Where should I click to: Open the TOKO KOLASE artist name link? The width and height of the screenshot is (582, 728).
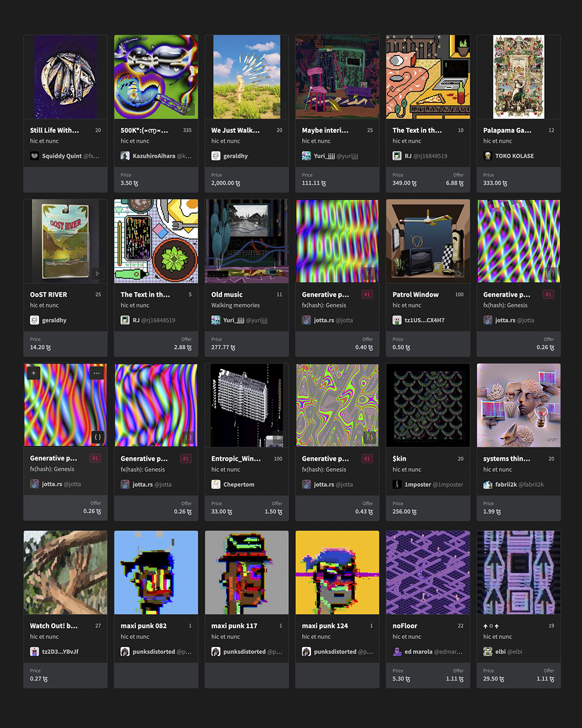[515, 156]
